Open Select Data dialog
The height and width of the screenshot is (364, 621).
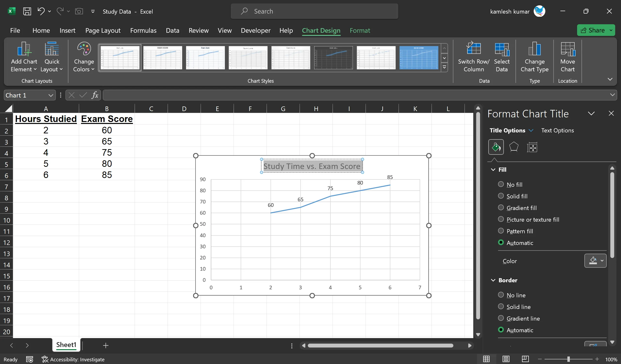pos(502,57)
